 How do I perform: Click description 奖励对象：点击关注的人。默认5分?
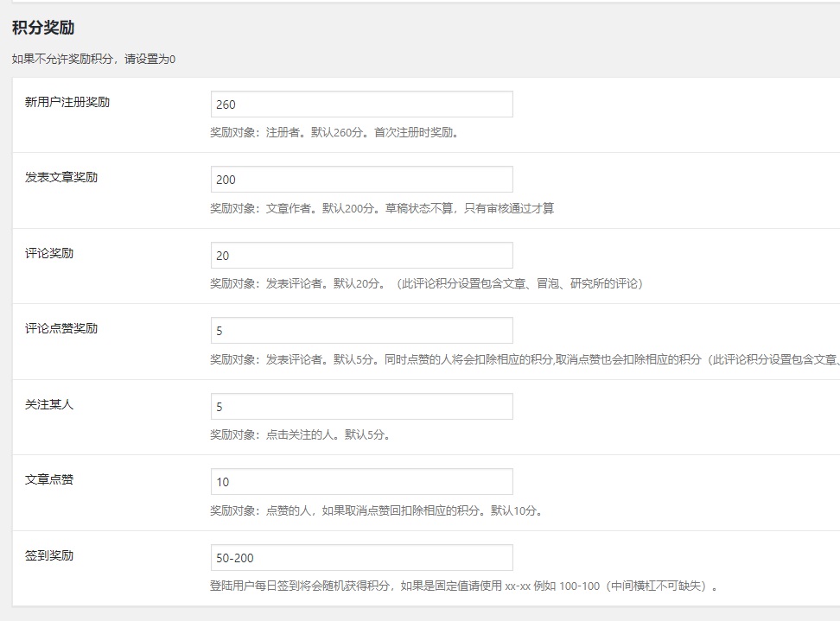[x=301, y=434]
